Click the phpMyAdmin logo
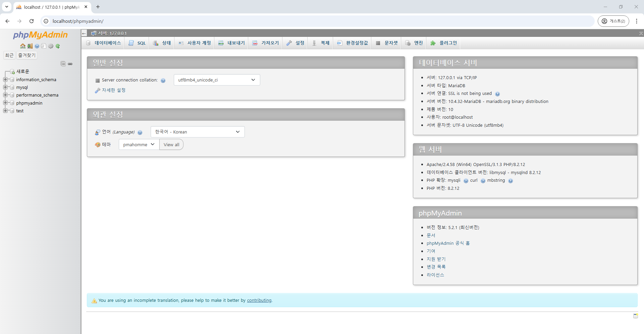Screen dimensions: 644x334 [x=40, y=35]
